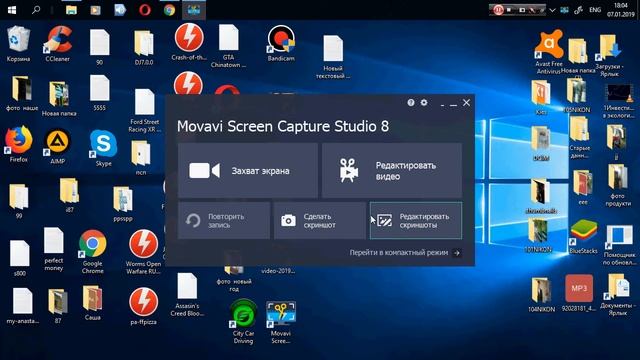Image resolution: width=640 pixels, height=360 pixels.
Task: Expand hidden system tray icons chevron
Action: pos(552,10)
